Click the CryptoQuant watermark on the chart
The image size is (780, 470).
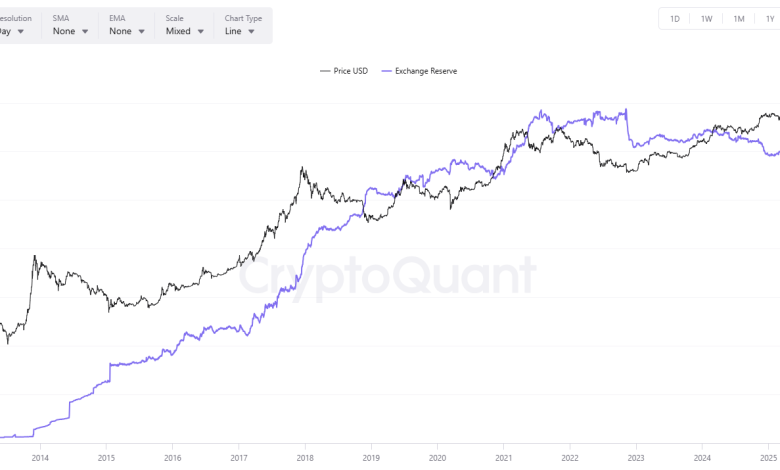[x=387, y=275]
